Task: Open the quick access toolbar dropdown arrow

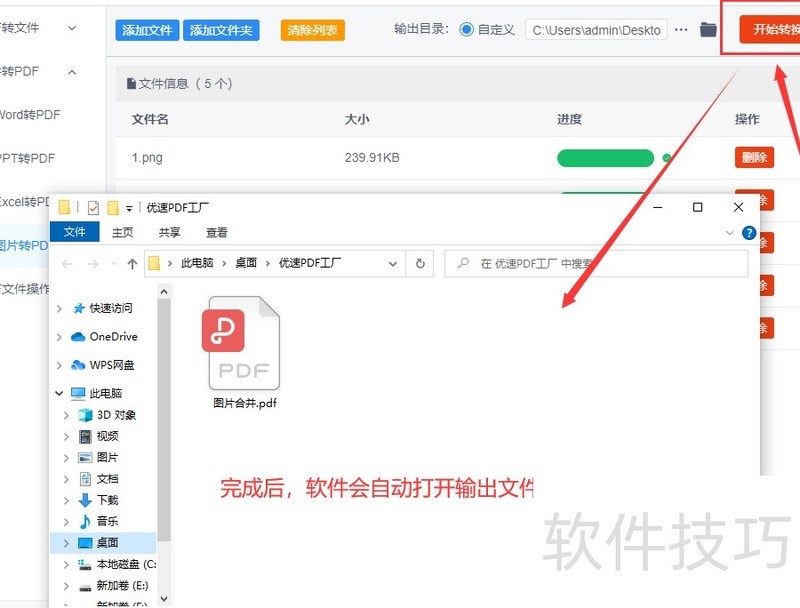Action: tap(130, 208)
